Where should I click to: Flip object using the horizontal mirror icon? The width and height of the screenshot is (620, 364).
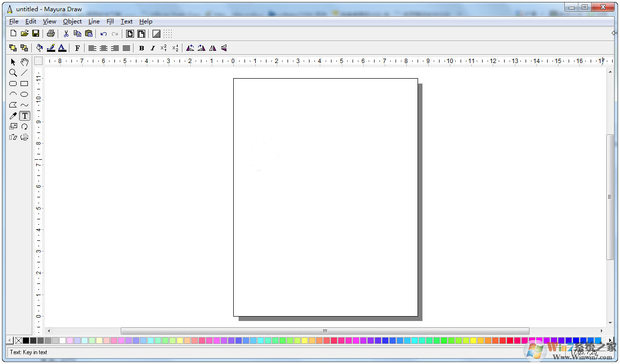pyautogui.click(x=213, y=48)
